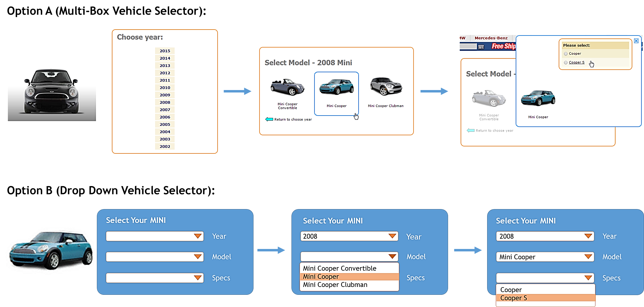Open the empty Specs dropdown in the first blue panel
The width and height of the screenshot is (644, 307).
click(155, 278)
